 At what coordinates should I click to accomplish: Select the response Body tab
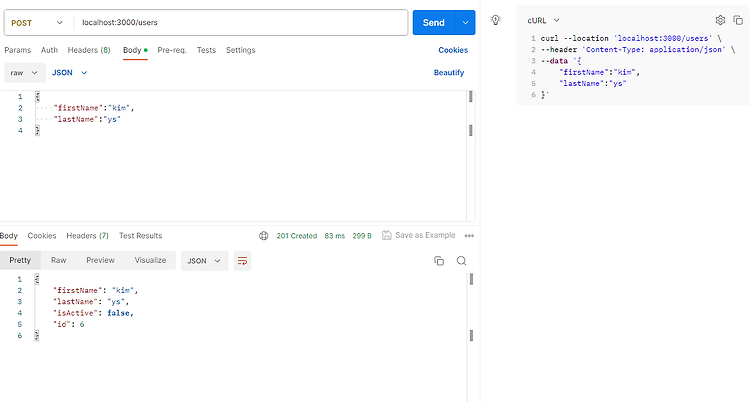pos(9,235)
